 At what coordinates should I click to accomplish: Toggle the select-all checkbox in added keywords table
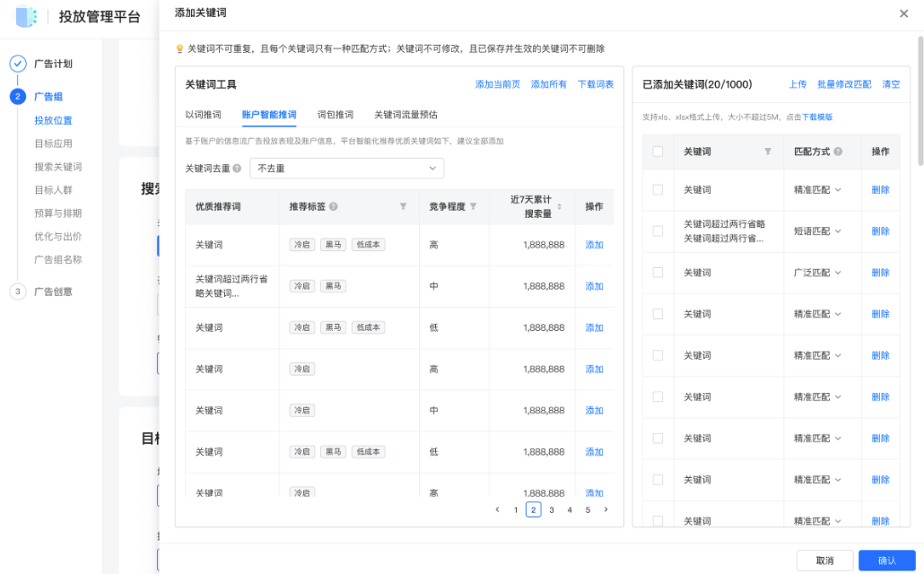(658, 152)
